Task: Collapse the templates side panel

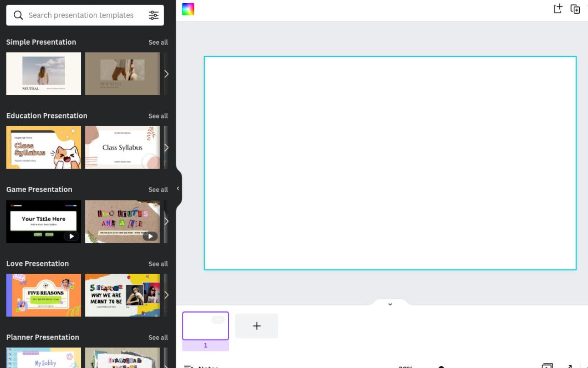Action: coord(178,188)
